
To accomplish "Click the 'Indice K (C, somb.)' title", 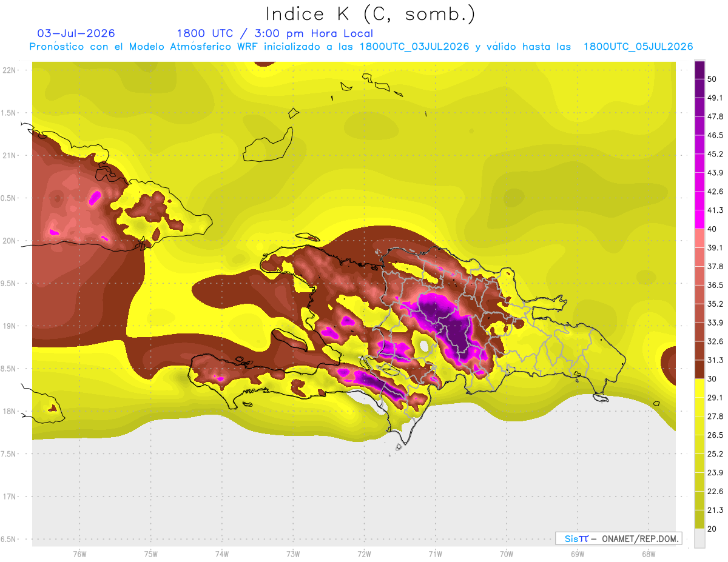I will point(371,14).
